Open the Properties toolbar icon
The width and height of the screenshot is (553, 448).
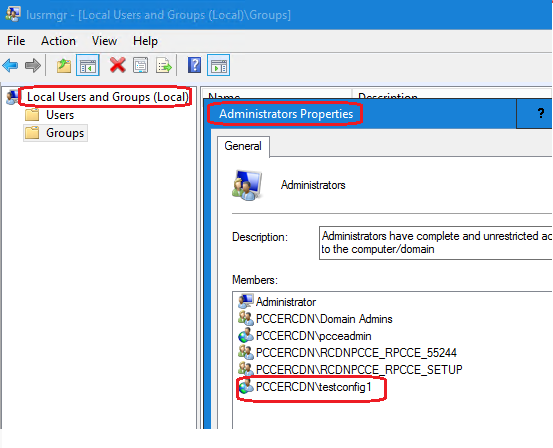click(140, 65)
